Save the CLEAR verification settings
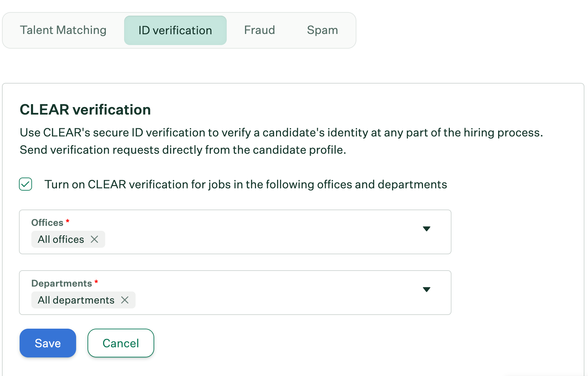This screenshot has width=588, height=376. point(48,343)
